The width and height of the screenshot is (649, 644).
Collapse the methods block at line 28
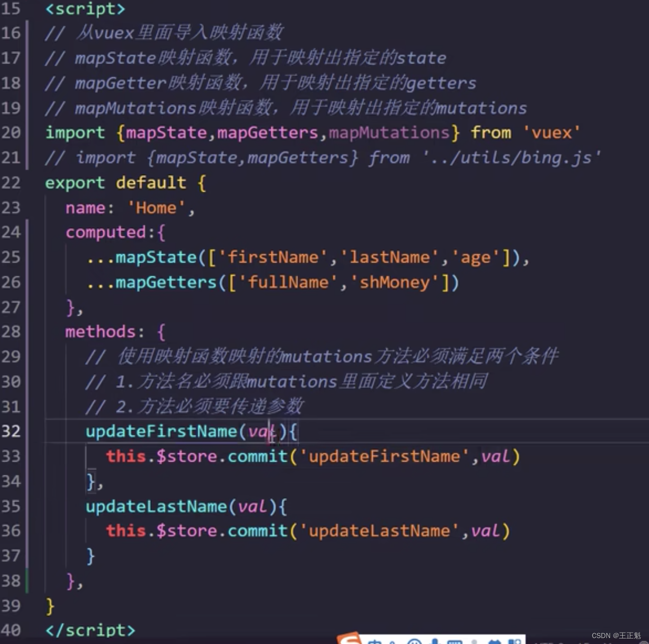pos(32,332)
